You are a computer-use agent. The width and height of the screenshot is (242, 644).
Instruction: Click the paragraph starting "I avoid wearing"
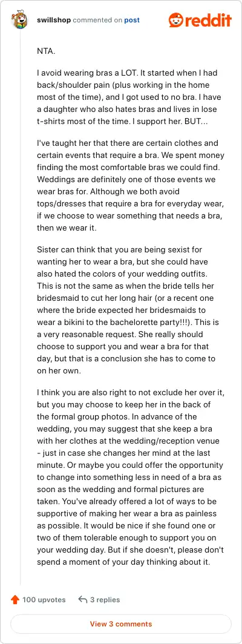[x=128, y=98]
